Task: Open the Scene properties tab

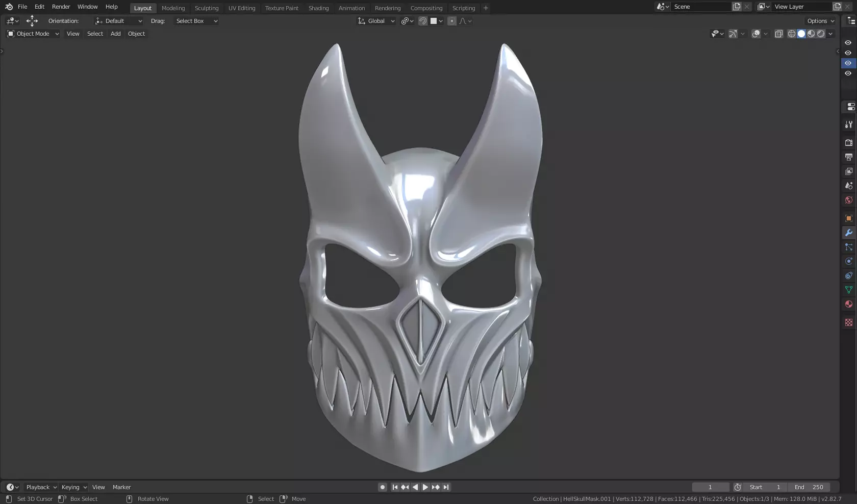Action: [x=849, y=186]
